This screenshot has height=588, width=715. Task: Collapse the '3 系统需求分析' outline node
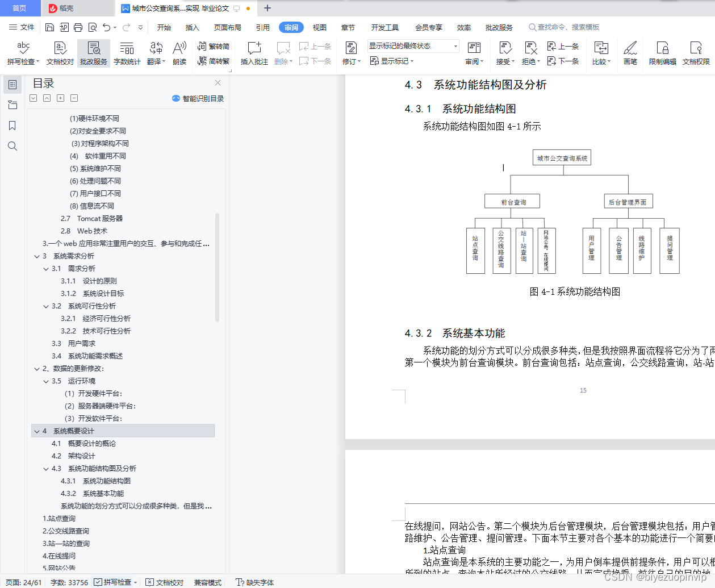pyautogui.click(x=36, y=256)
